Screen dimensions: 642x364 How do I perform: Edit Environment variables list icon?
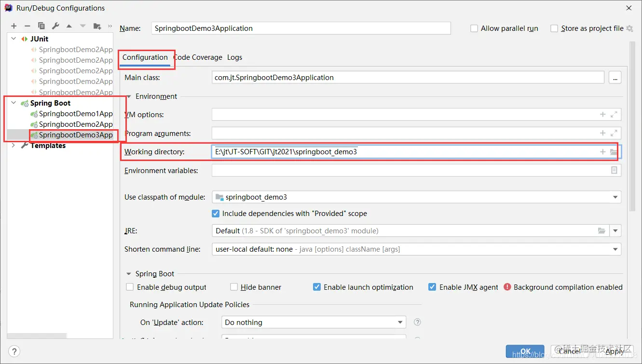pos(614,170)
